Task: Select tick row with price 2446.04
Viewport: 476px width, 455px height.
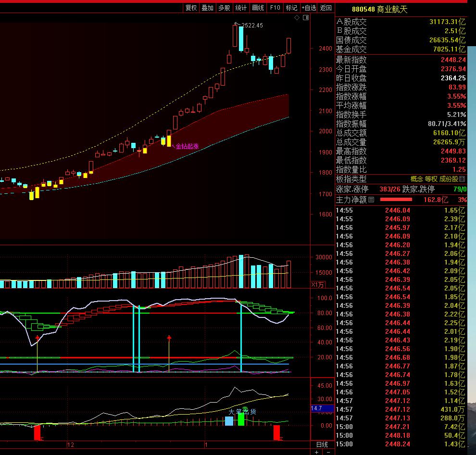Action: [401, 210]
